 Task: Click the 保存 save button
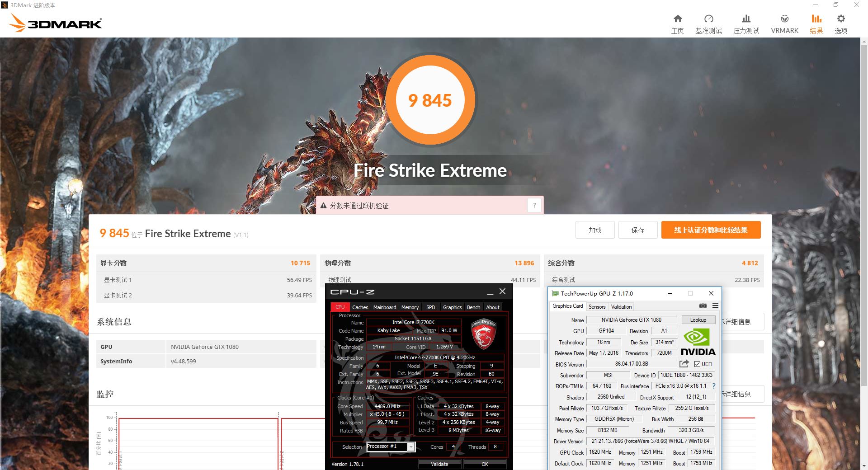point(638,230)
